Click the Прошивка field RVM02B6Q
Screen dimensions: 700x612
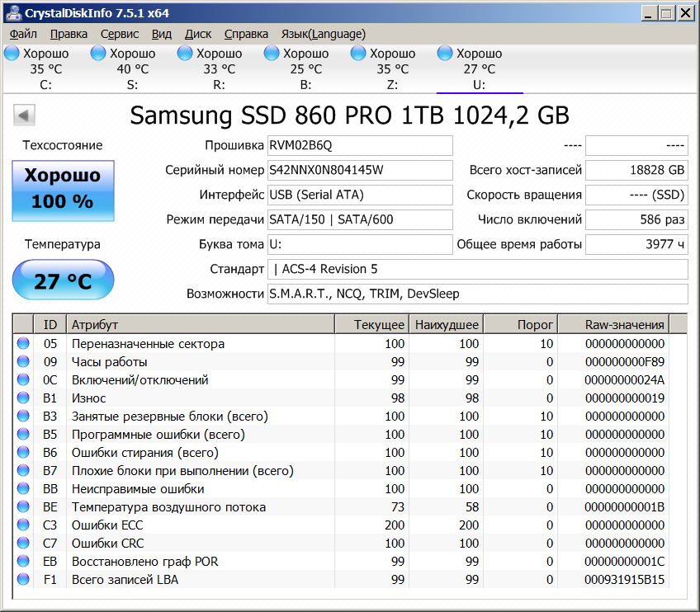(x=360, y=145)
